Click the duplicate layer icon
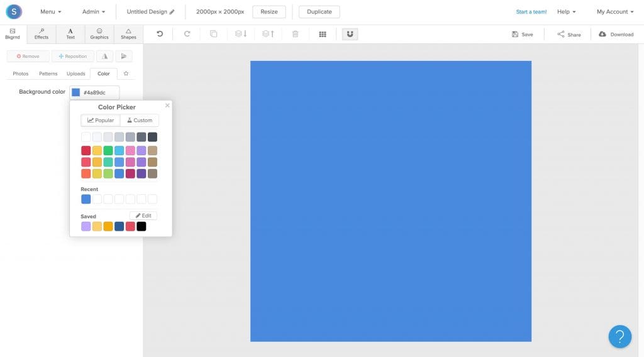644x357 pixels. click(214, 34)
